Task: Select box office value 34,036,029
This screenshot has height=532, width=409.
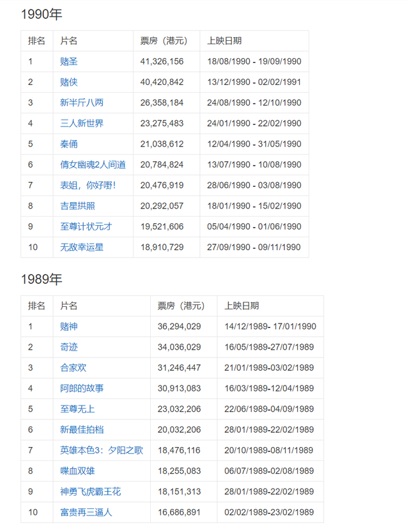Action: tap(179, 347)
